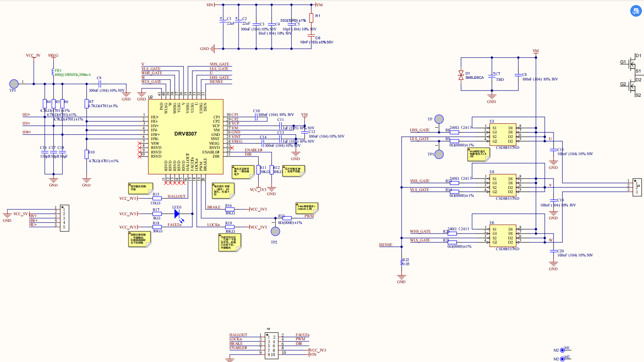Click the yellow note near BRAKE signal
644x362 pixels.
point(223,191)
